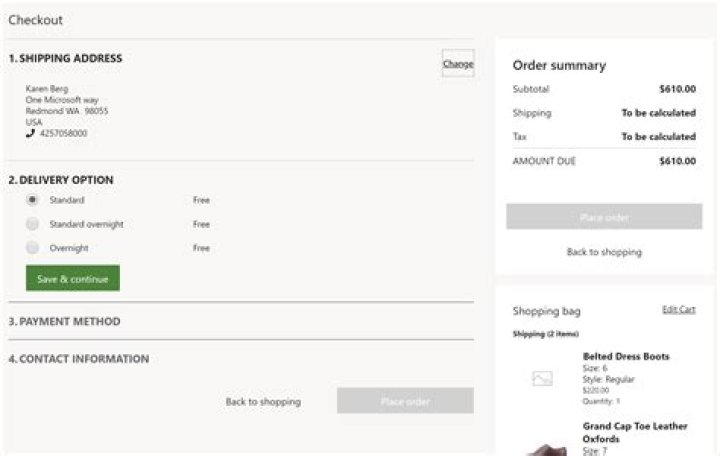Select the Standard delivery radio button
The height and width of the screenshot is (456, 720).
(x=32, y=200)
